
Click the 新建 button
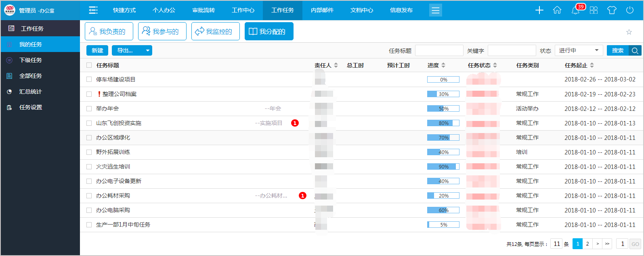[97, 50]
